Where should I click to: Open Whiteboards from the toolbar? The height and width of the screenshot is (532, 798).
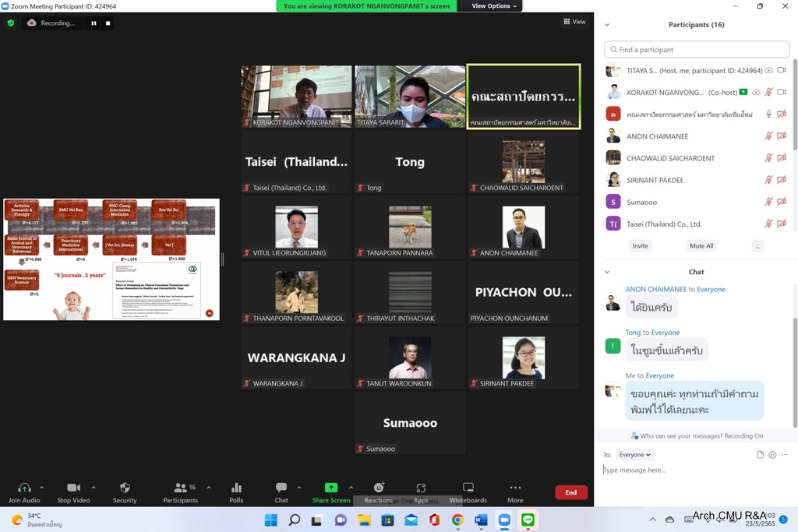click(468, 493)
